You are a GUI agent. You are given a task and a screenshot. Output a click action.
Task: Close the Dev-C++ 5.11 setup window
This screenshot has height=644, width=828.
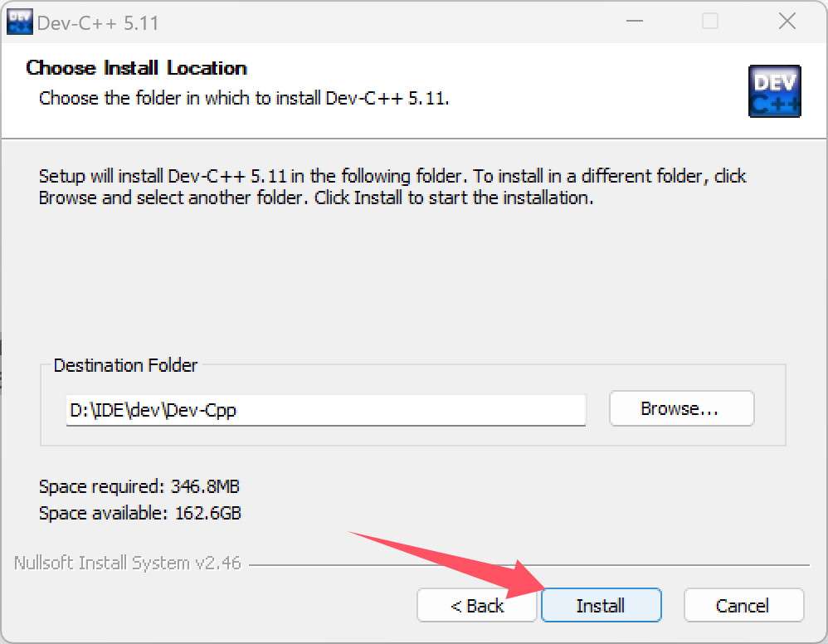[787, 21]
